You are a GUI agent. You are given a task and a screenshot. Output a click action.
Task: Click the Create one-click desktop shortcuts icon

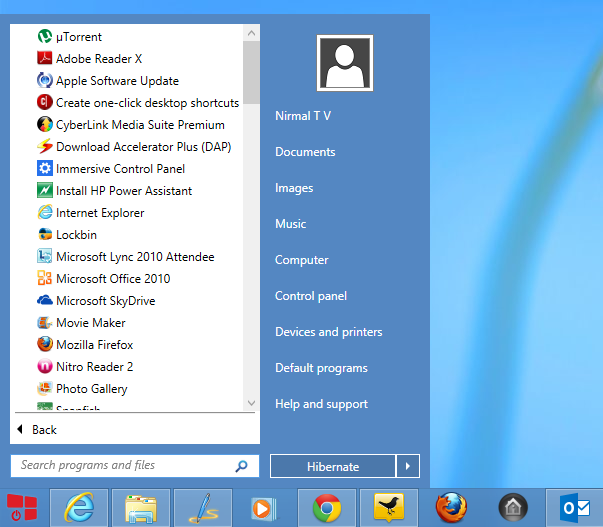45,102
